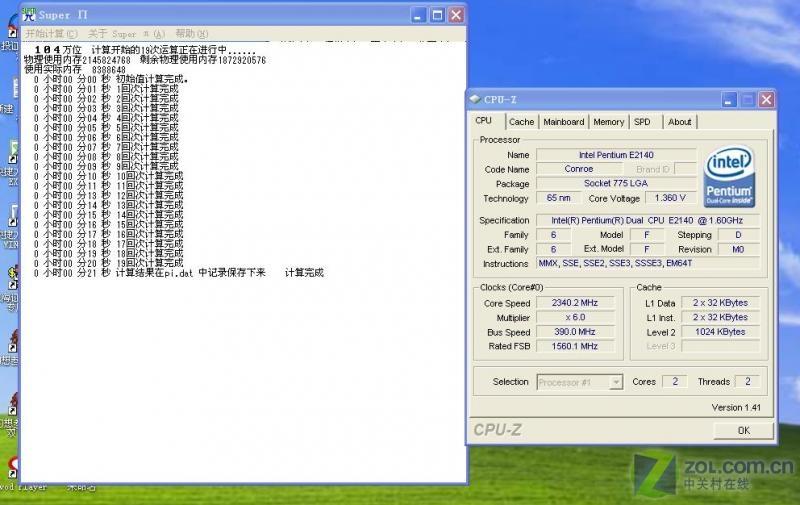Switch to the Memory tab in CPU-Z
This screenshot has height=505, width=800.
point(608,122)
